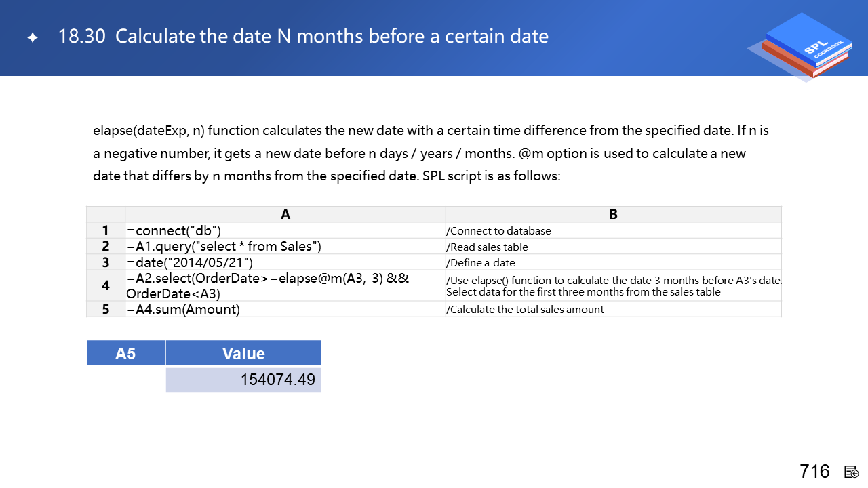868x488 pixels.
Task: Click the "/Calculate the total sales amount" comment
Action: click(525, 309)
